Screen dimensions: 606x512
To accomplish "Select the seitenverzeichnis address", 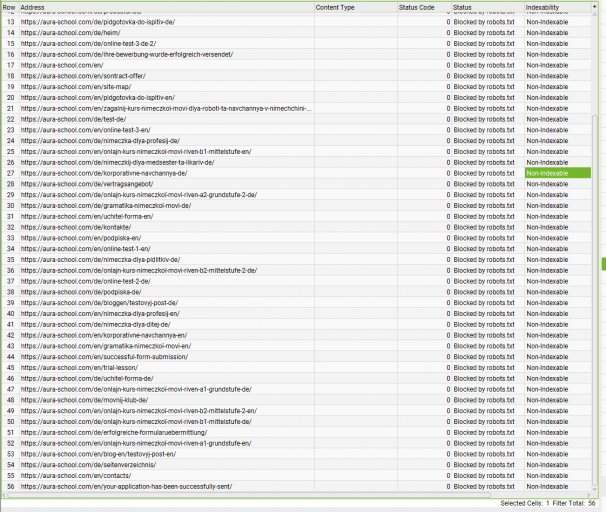I will click(88, 466).
